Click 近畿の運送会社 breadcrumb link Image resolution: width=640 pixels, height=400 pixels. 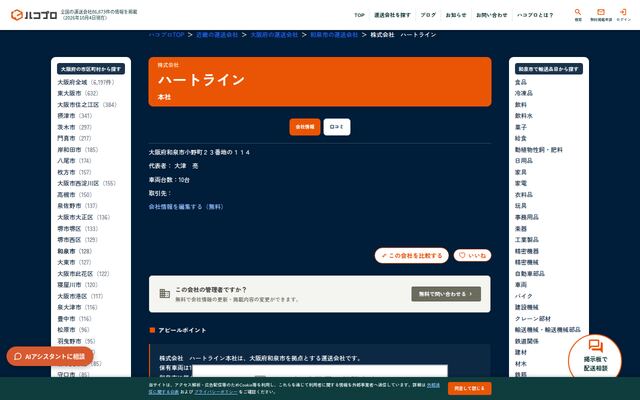217,35
